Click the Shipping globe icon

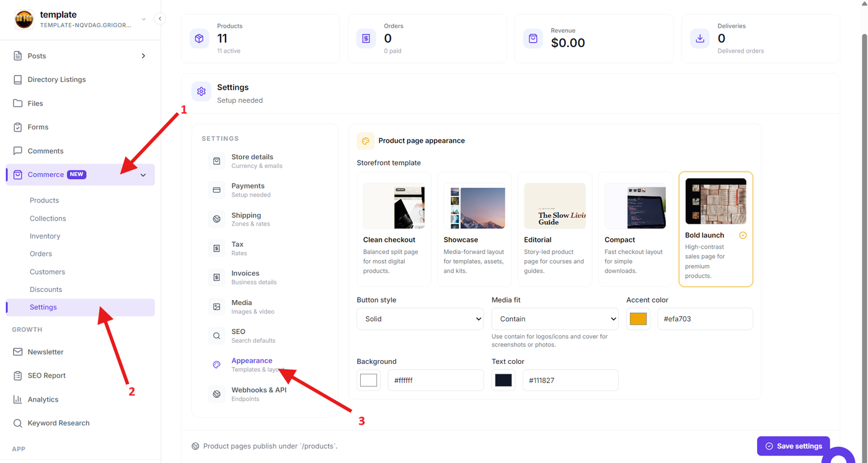pyautogui.click(x=216, y=219)
